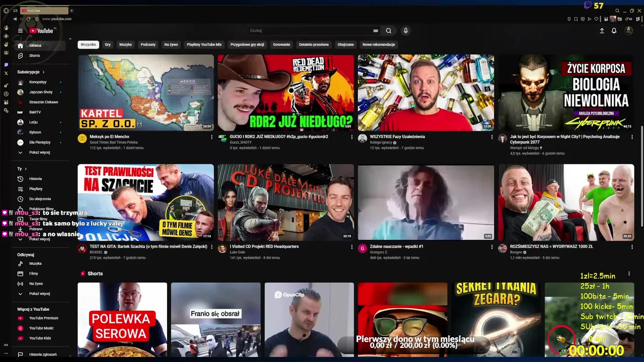Image resolution: width=644 pixels, height=362 pixels.
Task: Select the Obejrzane filter chip
Action: coord(346,45)
